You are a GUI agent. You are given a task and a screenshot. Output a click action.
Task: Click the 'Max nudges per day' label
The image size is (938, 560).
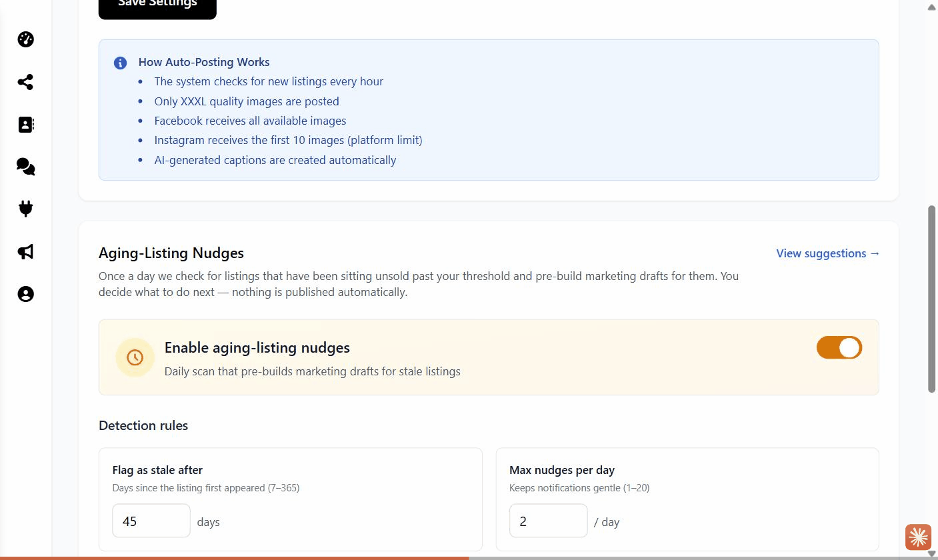tap(562, 470)
